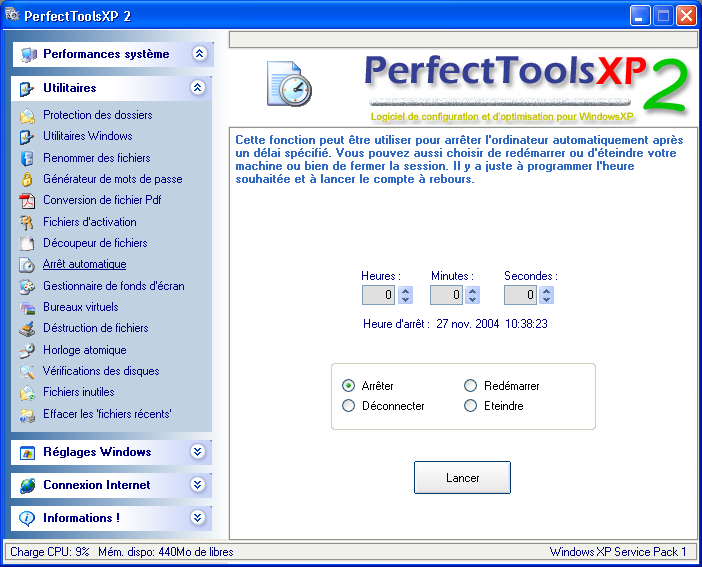This screenshot has width=702, height=567.
Task: Open the Générateur de mots de passe link
Action: pyautogui.click(x=113, y=179)
